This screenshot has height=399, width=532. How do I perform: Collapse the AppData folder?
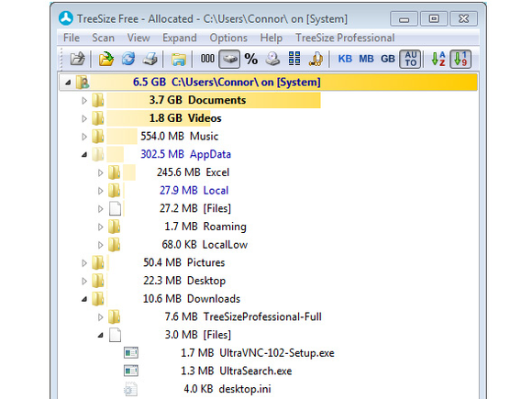[84, 155]
